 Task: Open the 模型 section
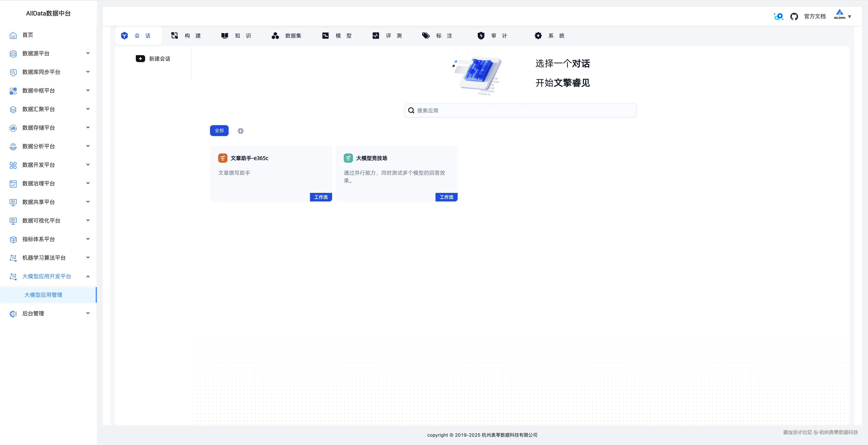point(325,35)
